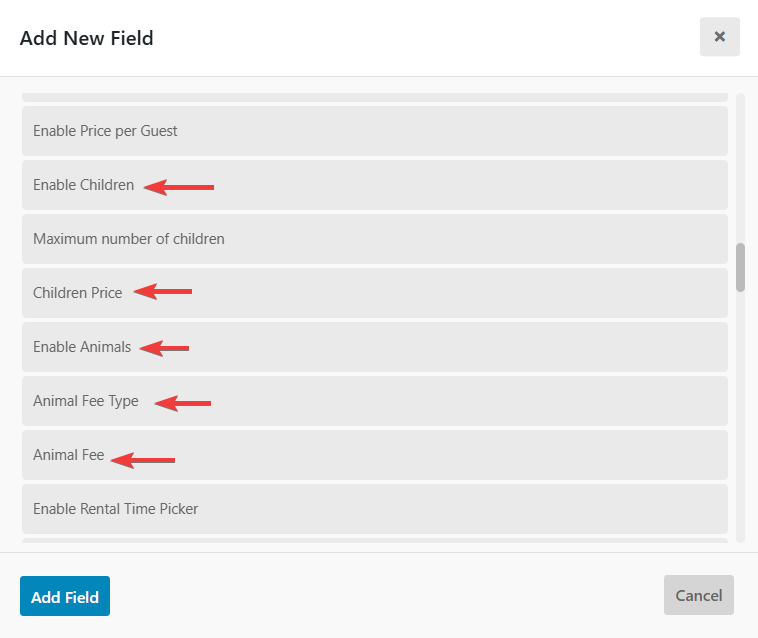The image size is (758, 638).
Task: Click the scrollbar track below the thumb
Action: click(740, 420)
